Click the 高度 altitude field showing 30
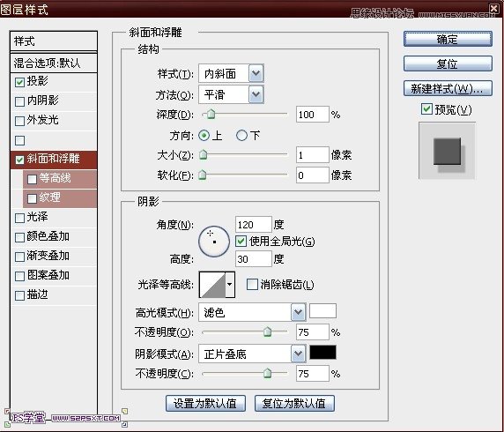 coord(253,259)
